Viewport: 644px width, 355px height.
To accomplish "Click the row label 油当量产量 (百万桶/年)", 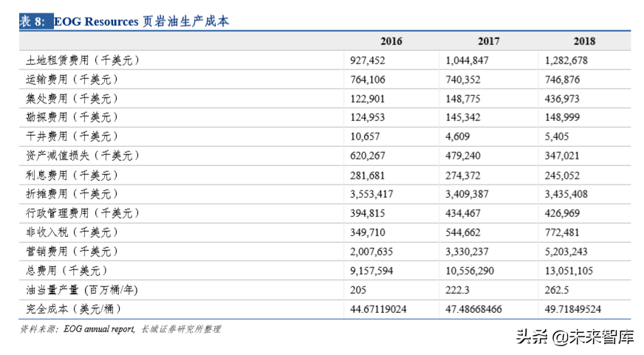I will point(82,290).
